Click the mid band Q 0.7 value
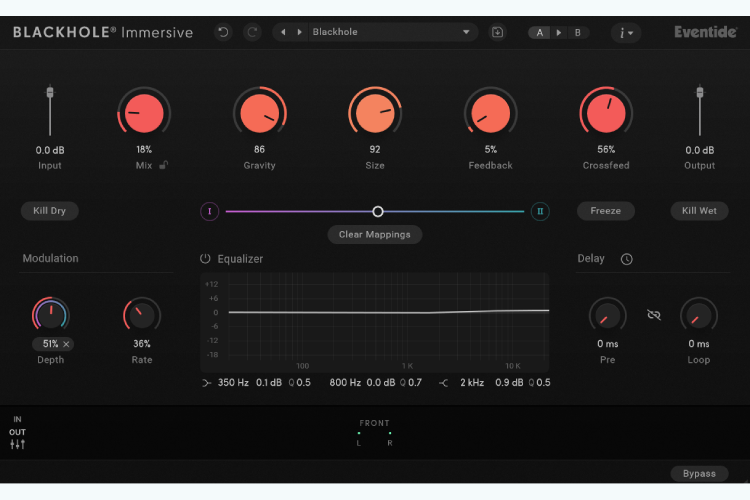Image resolution: width=750 pixels, height=500 pixels. pos(411,383)
